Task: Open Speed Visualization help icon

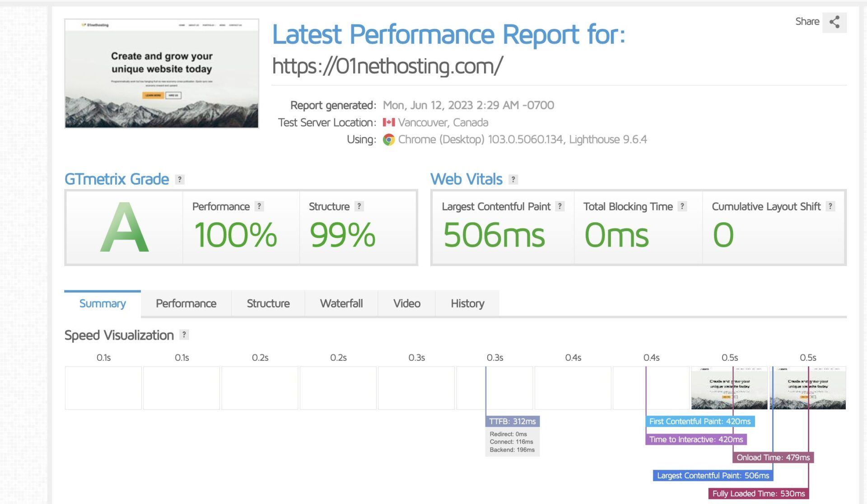Action: 184,335
